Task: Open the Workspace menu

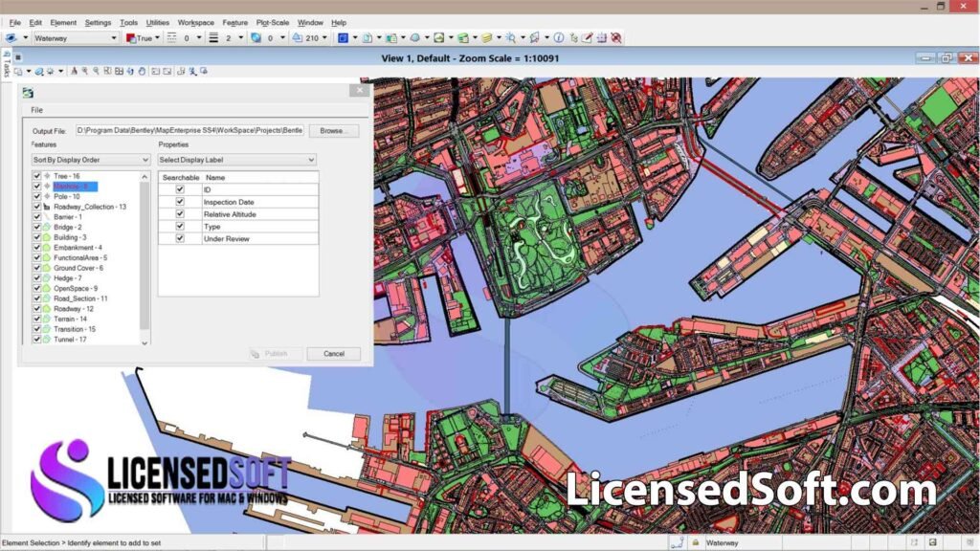Action: tap(195, 23)
